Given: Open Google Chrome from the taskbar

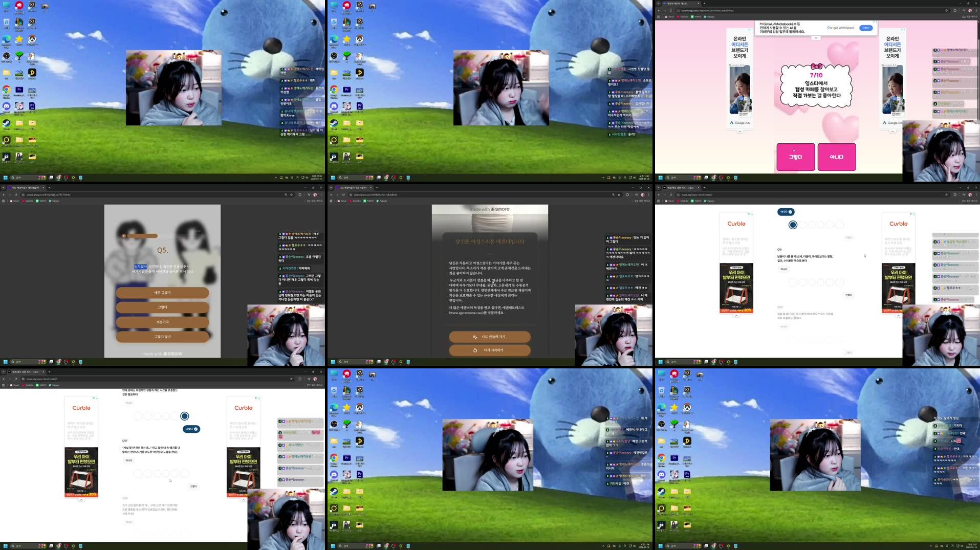Looking at the screenshot, I should click(x=59, y=178).
